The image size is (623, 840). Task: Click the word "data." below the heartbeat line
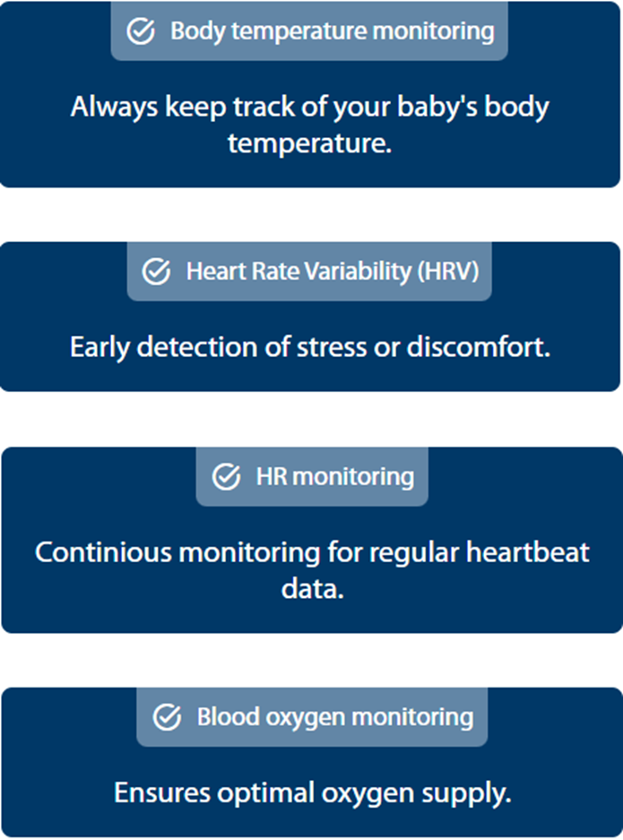311,588
